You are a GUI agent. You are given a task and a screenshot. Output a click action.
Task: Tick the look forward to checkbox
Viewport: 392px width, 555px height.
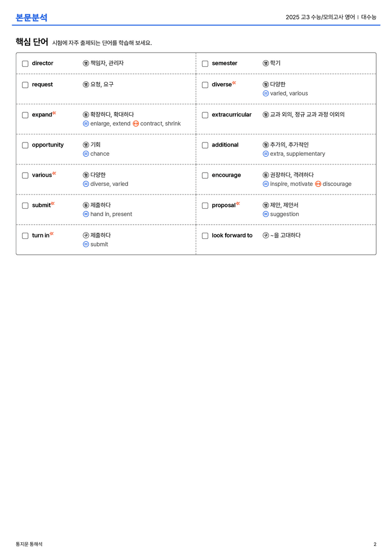[205, 236]
